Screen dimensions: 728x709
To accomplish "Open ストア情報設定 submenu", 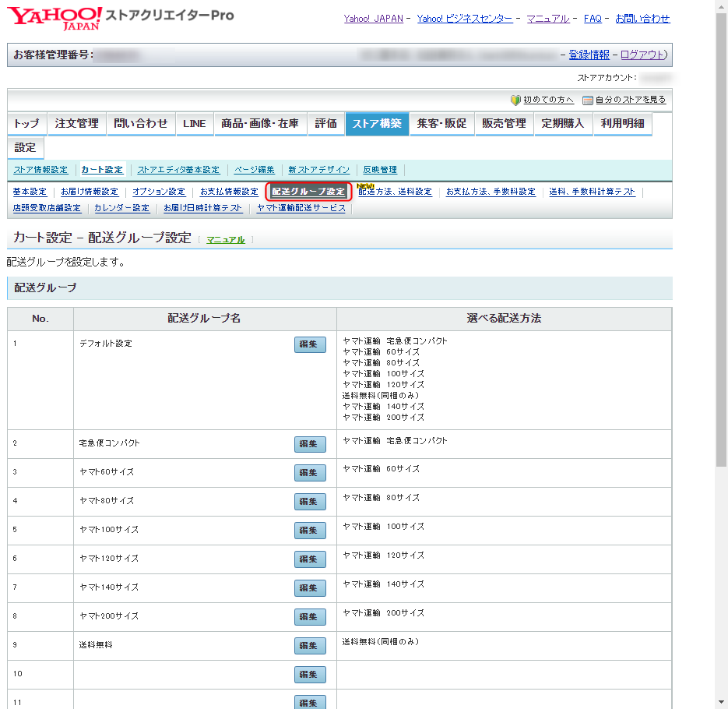I will click(x=40, y=170).
